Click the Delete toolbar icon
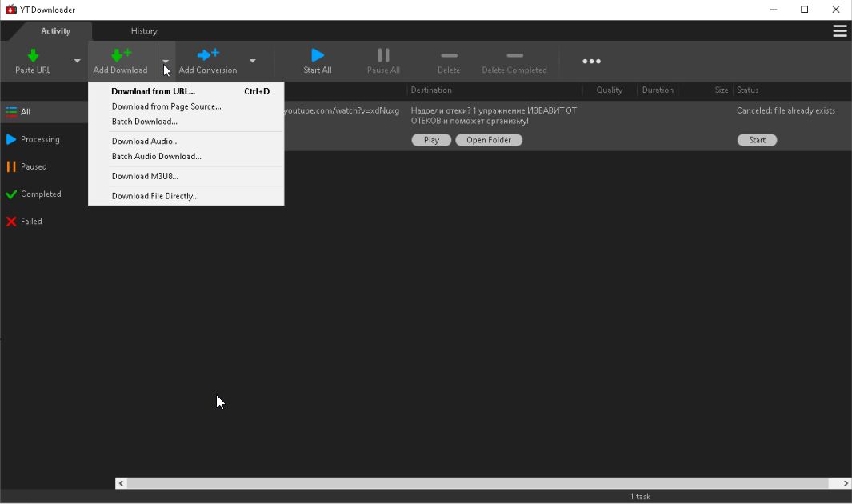Viewport: 852px width, 504px height. coord(449,55)
